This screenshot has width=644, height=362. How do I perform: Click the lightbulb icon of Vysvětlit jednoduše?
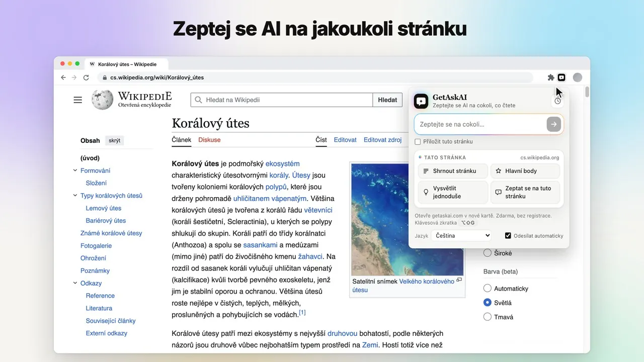point(426,192)
